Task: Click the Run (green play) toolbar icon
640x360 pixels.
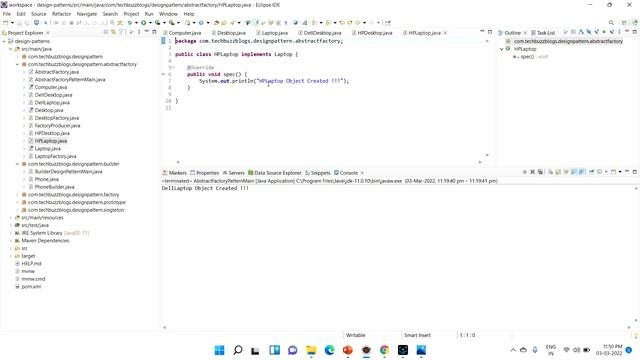Action: (144, 22)
